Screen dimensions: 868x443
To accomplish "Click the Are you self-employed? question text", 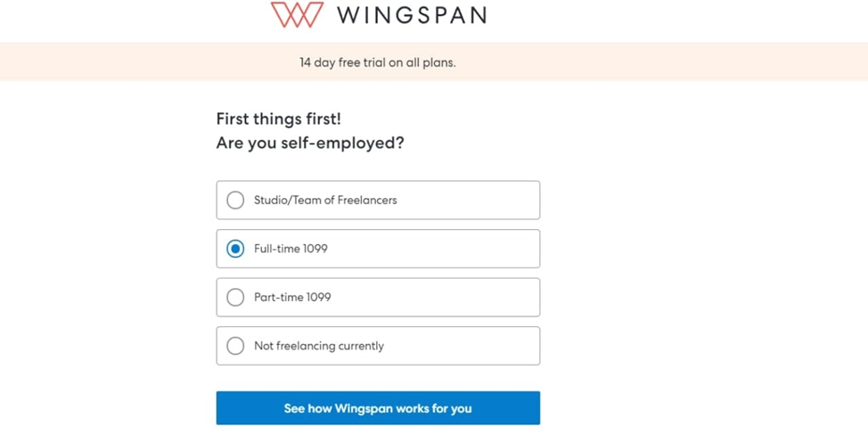I will (x=310, y=143).
